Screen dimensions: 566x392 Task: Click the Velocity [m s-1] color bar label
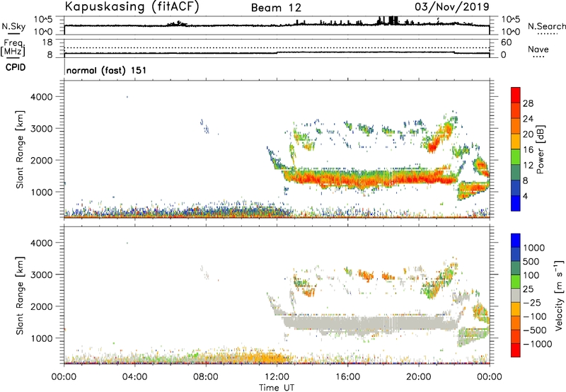[559, 295]
